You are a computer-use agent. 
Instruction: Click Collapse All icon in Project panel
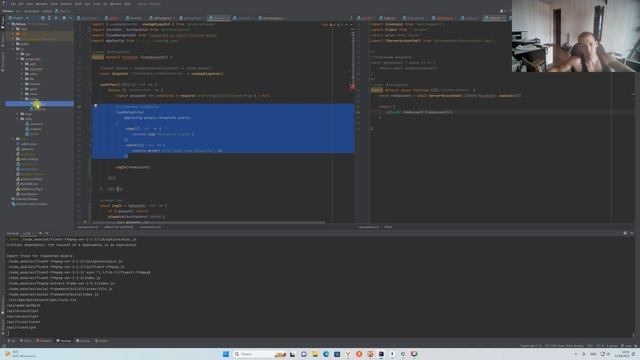click(56, 18)
